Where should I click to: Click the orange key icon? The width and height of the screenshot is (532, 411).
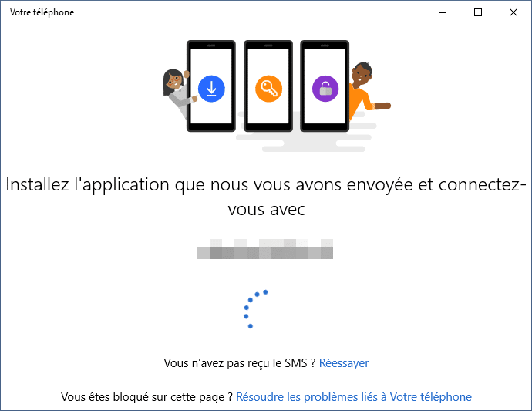click(x=268, y=89)
